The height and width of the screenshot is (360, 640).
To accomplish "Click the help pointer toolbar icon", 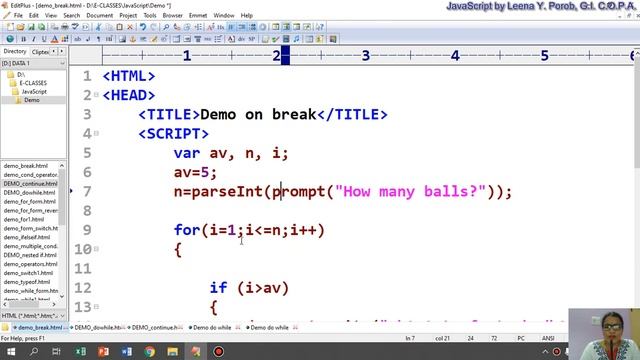I will [319, 27].
